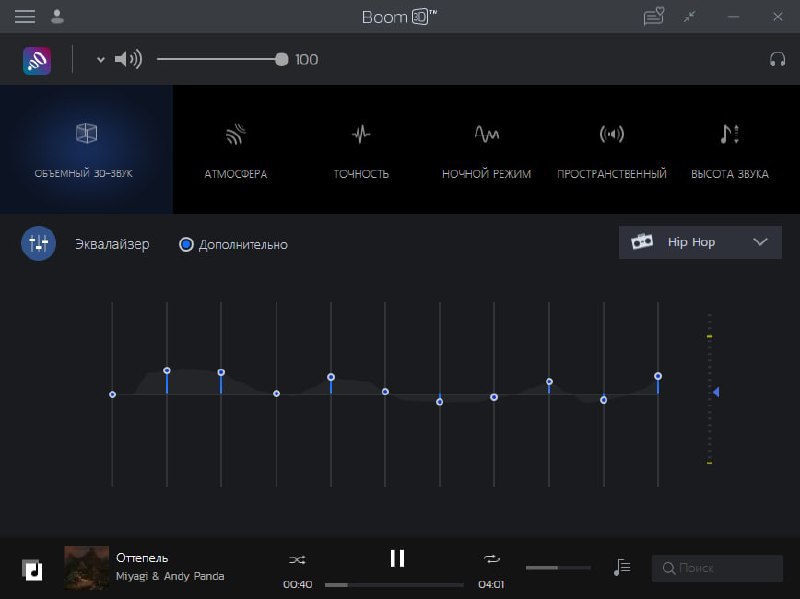Click the tenth equalizer band handle
This screenshot has width=800, height=599.
point(604,400)
